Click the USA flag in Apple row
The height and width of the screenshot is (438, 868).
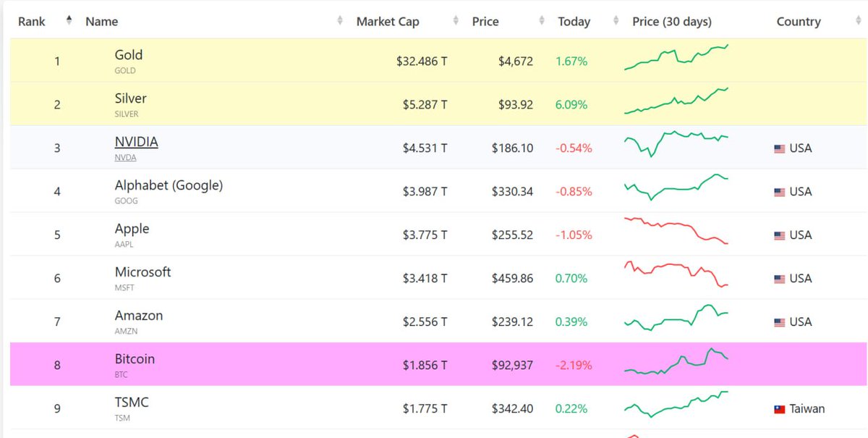tap(779, 235)
